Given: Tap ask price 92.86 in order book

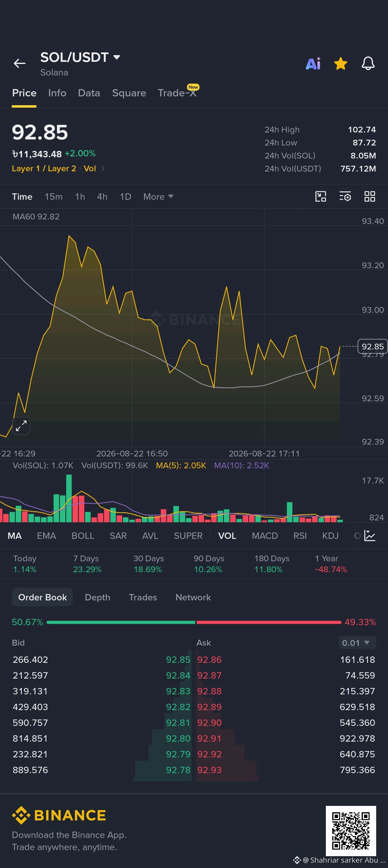Looking at the screenshot, I should coord(209,660).
